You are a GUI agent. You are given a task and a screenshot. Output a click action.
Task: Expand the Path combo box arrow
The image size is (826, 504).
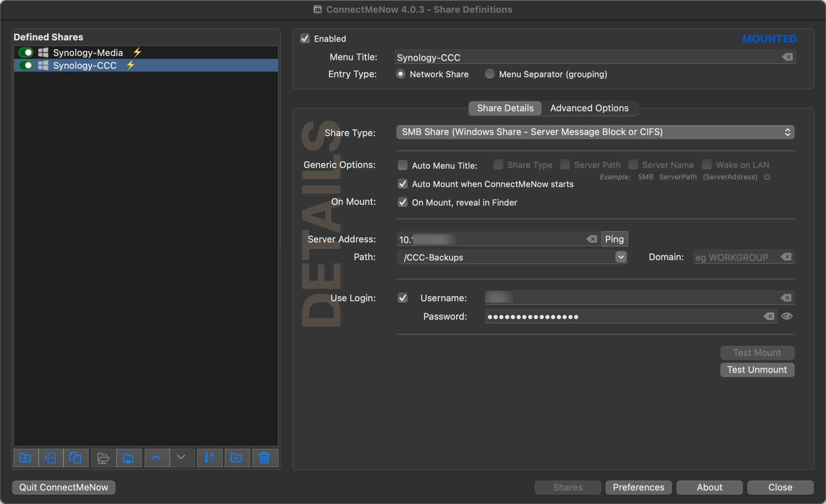621,257
